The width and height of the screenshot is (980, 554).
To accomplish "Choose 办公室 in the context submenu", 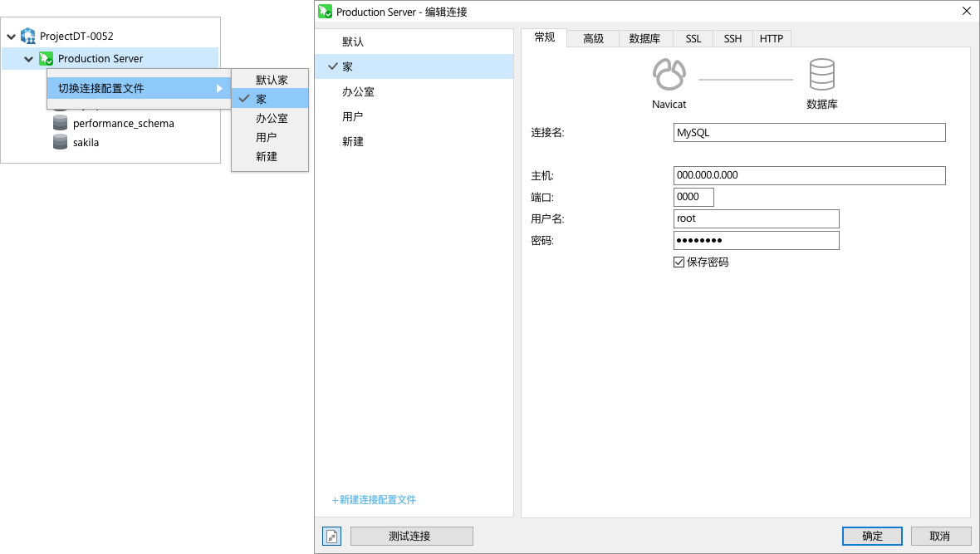I will tap(272, 119).
